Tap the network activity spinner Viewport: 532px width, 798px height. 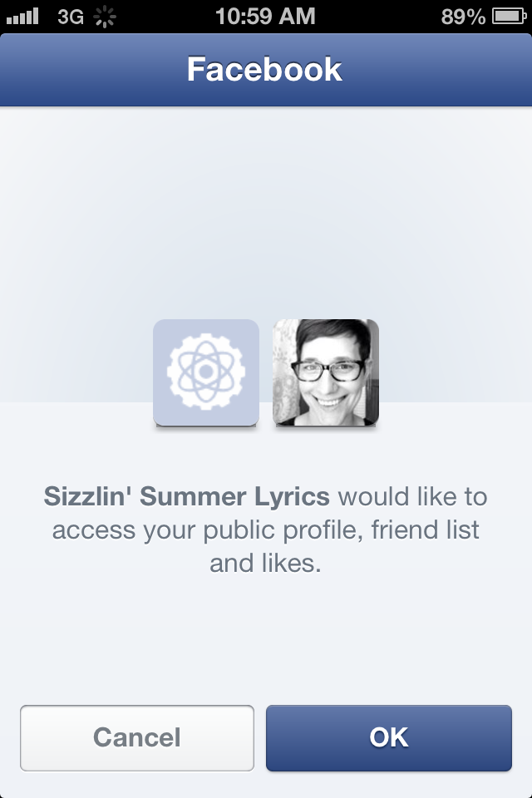point(106,17)
